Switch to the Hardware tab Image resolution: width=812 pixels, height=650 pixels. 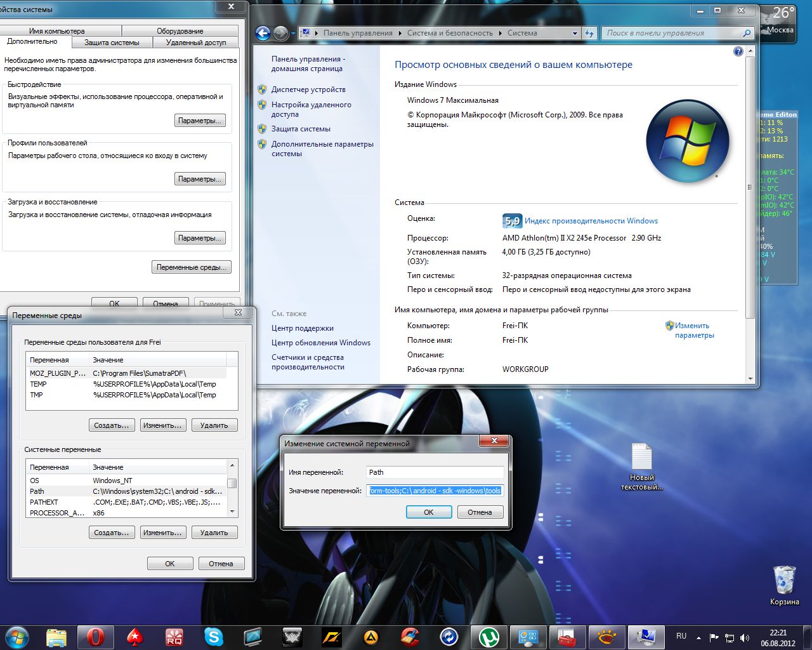click(x=180, y=31)
